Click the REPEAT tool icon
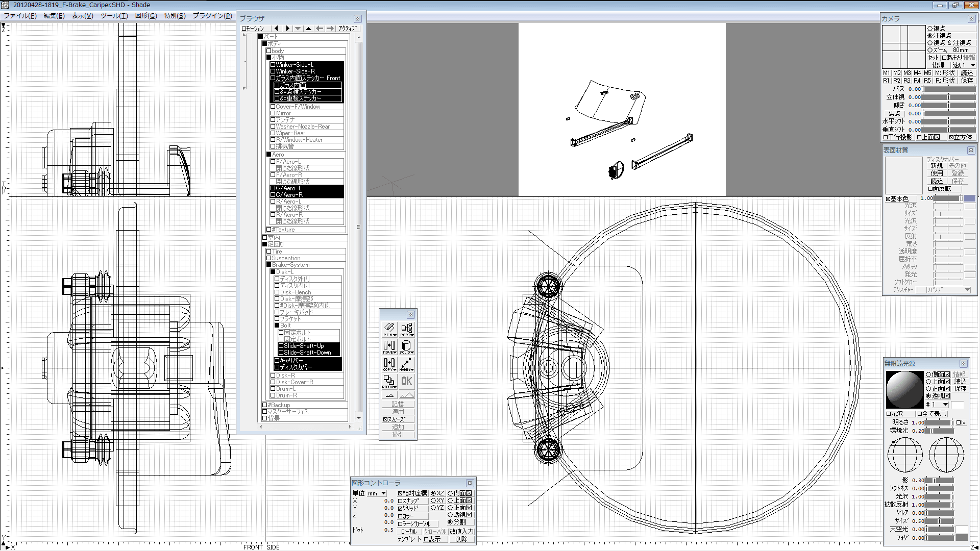980x551 pixels. 389,381
